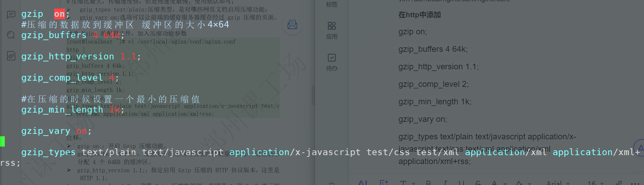Click 'application/x-javascript' in the terminal gzip_types line

tap(295, 152)
